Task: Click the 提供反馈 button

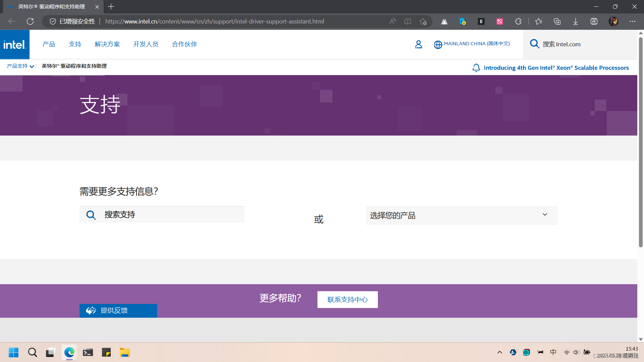Action: coord(118,311)
